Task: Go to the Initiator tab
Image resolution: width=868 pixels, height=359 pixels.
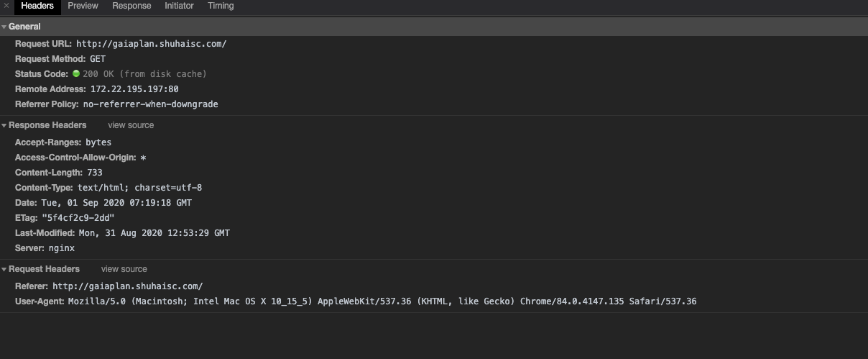Action: [x=179, y=6]
